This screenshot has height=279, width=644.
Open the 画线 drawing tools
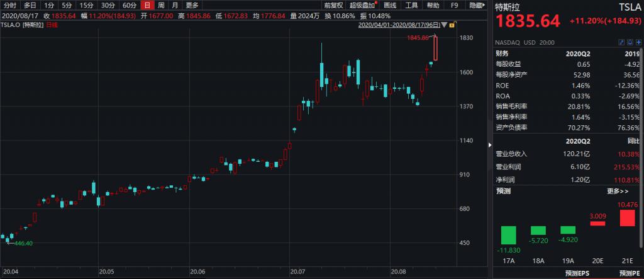pyautogui.click(x=390, y=5)
